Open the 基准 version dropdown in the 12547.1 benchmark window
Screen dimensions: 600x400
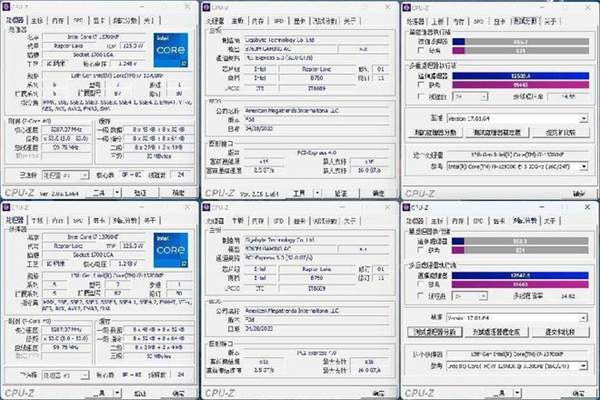(517, 318)
